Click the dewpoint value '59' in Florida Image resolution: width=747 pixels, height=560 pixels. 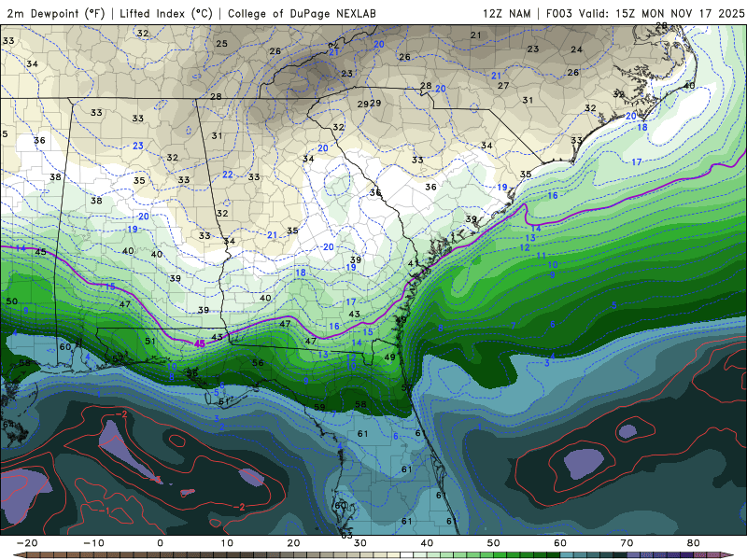click(x=319, y=407)
